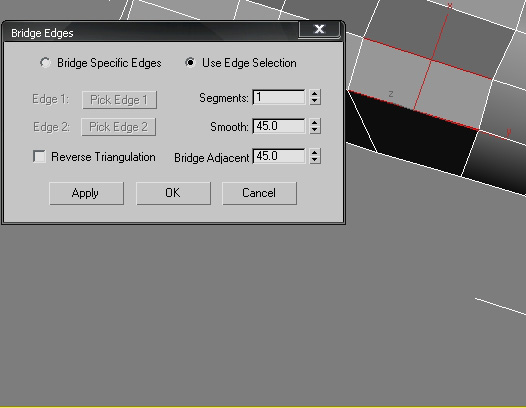
Task: Apply the bridge edges settings
Action: point(86,193)
